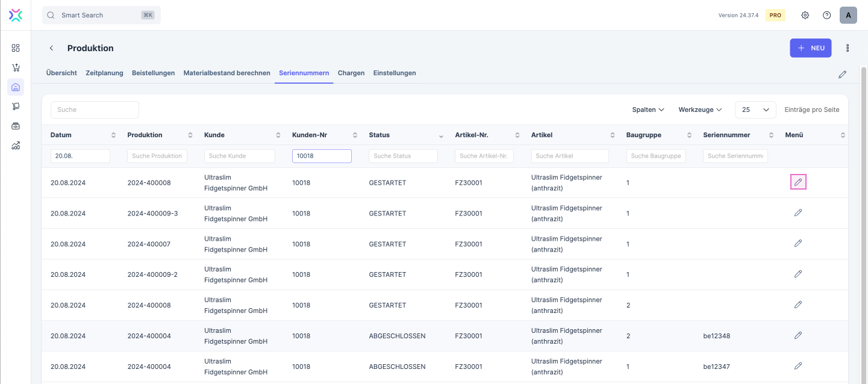Sort by the Seriennummer column arrows

pyautogui.click(x=771, y=135)
